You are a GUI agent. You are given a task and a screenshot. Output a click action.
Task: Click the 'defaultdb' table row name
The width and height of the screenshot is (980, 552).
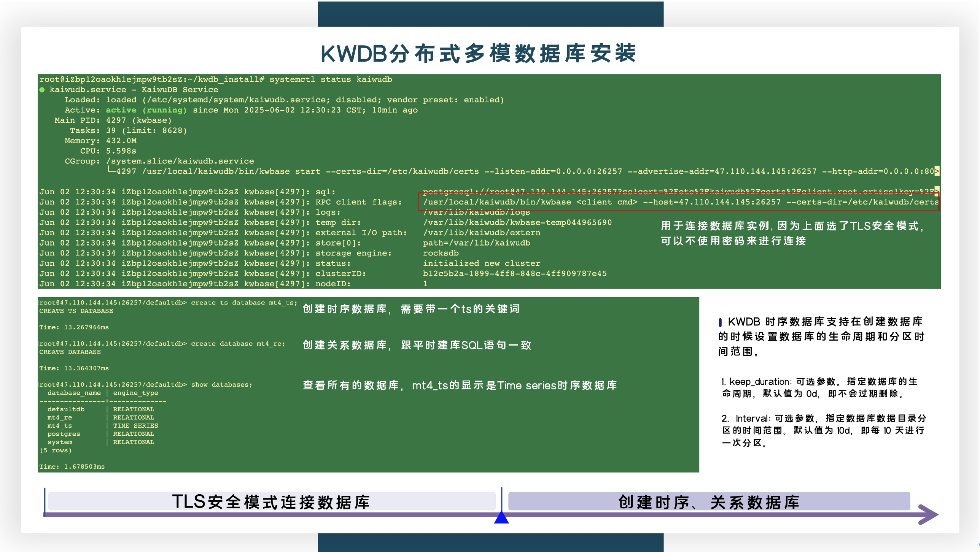[x=66, y=409]
